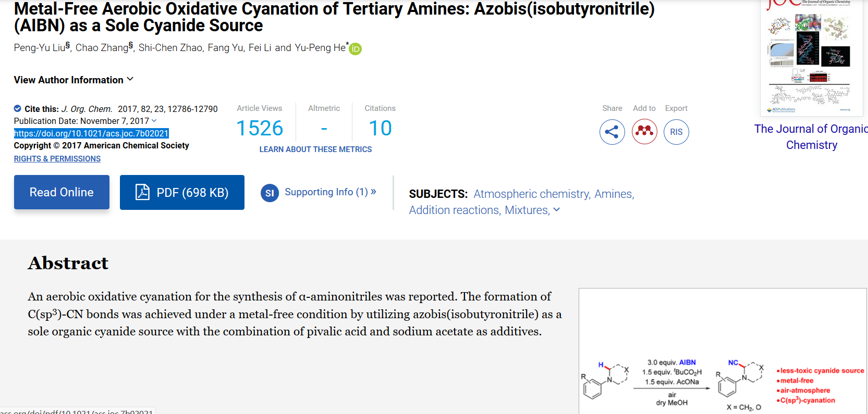The width and height of the screenshot is (868, 414).
Task: Follow the Rights & Permissions link
Action: 57,159
